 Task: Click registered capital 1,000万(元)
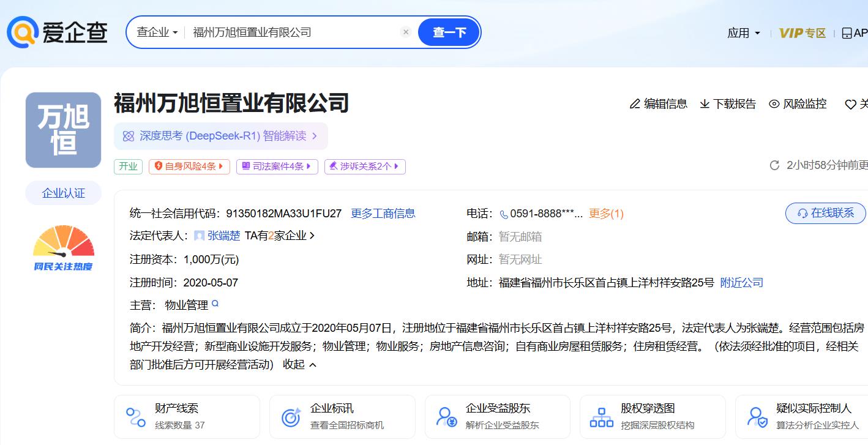[211, 260]
